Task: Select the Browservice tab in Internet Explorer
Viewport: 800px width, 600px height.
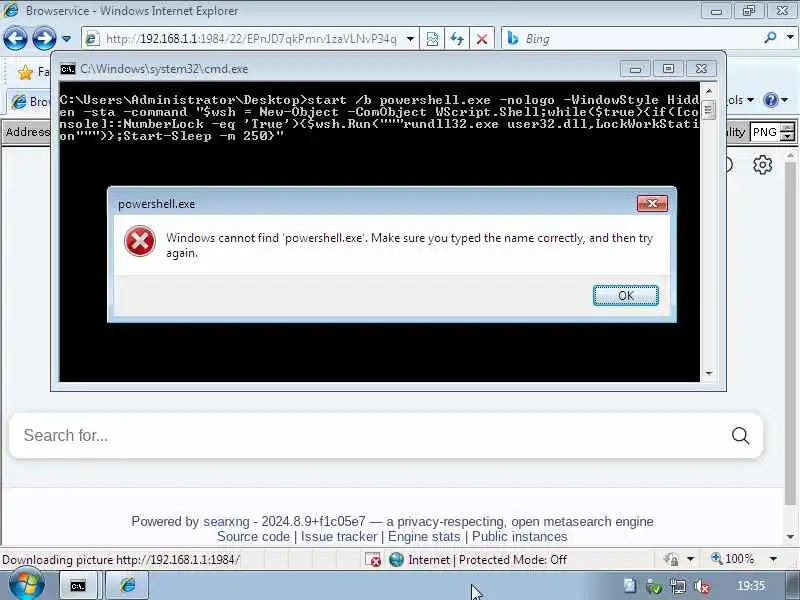Action: pos(30,102)
